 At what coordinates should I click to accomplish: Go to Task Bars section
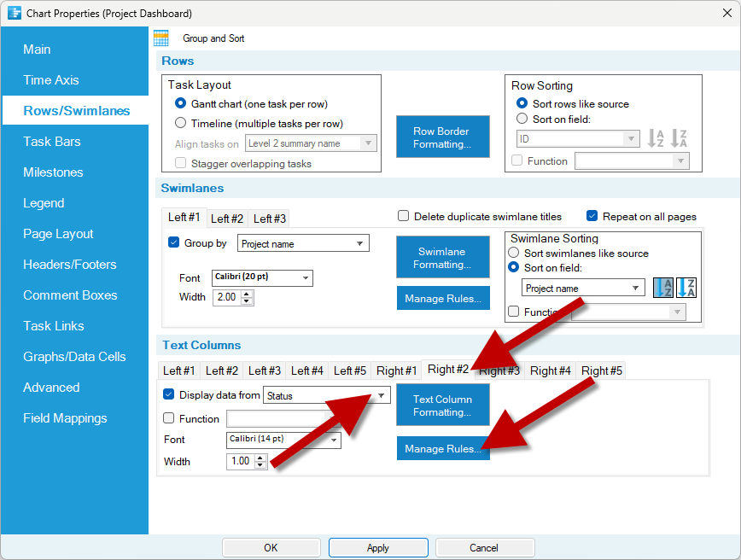[52, 142]
